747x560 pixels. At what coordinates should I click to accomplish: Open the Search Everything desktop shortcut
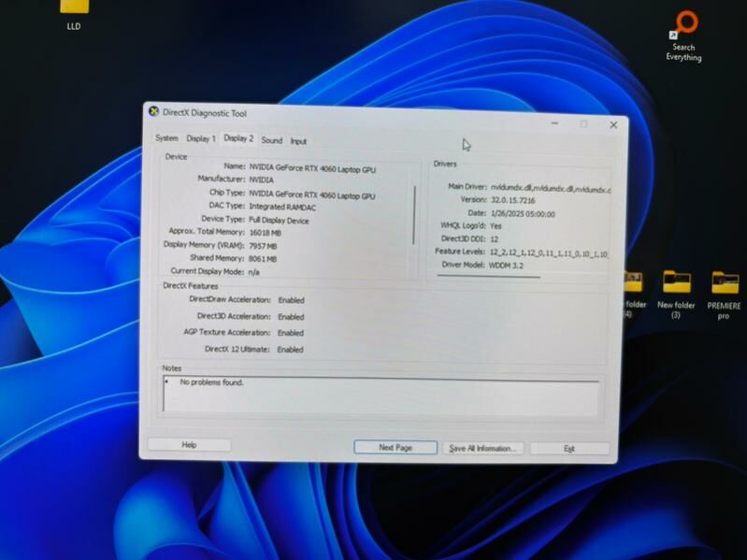[684, 36]
